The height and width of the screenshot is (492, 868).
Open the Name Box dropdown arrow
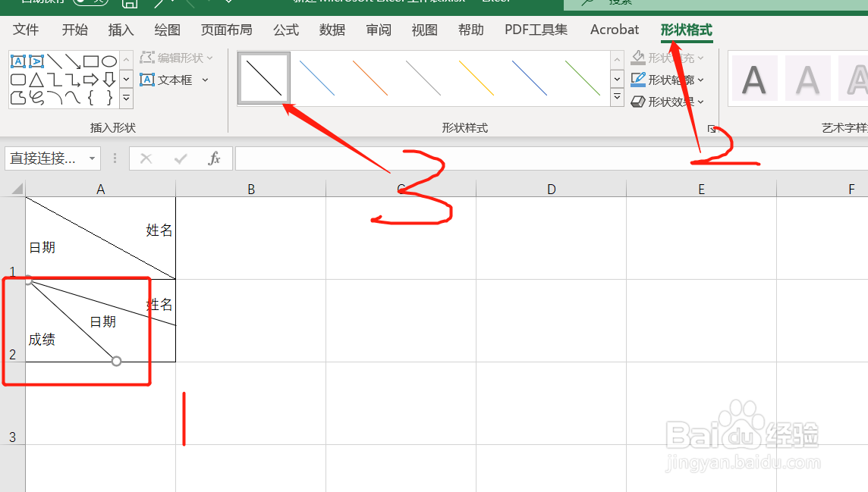pyautogui.click(x=92, y=158)
